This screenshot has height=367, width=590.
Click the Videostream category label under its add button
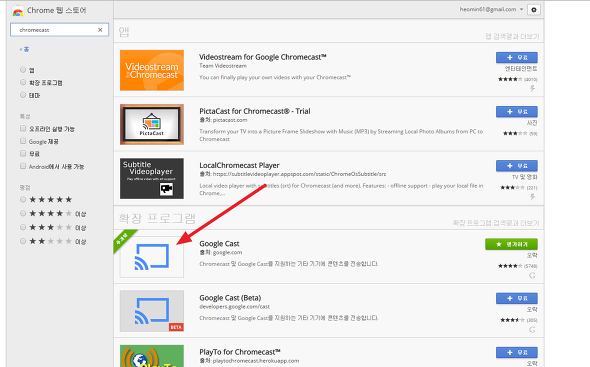click(x=521, y=69)
